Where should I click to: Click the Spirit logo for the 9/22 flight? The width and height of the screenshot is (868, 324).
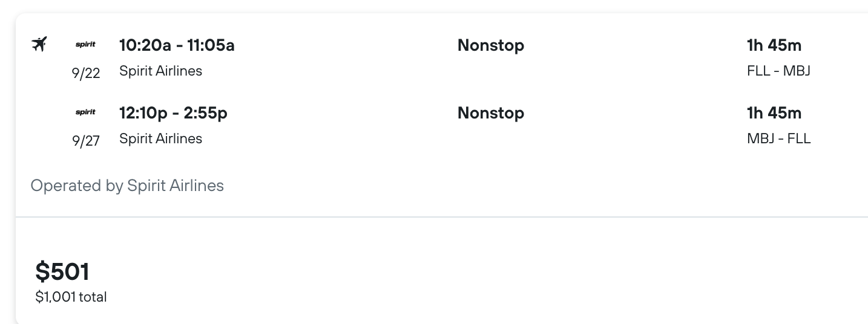point(85,45)
